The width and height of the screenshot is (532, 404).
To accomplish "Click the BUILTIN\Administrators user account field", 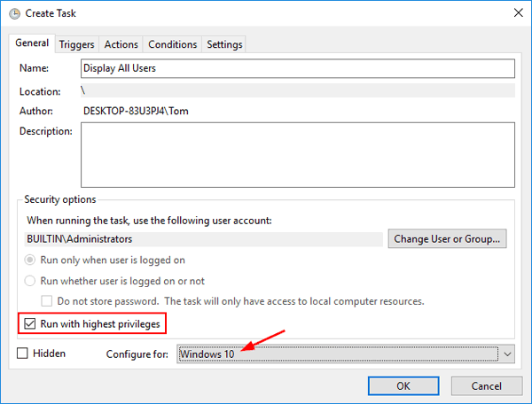I will (x=202, y=238).
